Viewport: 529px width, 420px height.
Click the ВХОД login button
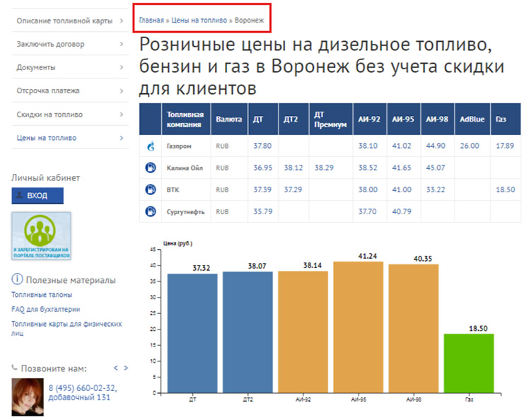click(37, 196)
